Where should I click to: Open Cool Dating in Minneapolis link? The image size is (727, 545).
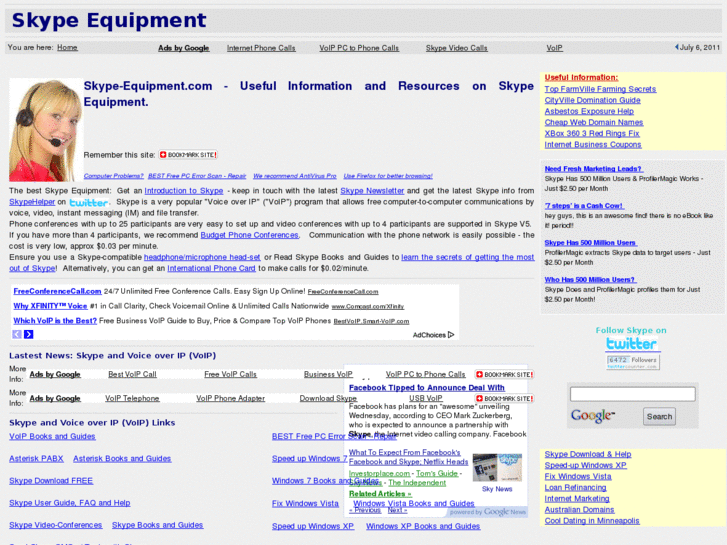click(x=592, y=521)
